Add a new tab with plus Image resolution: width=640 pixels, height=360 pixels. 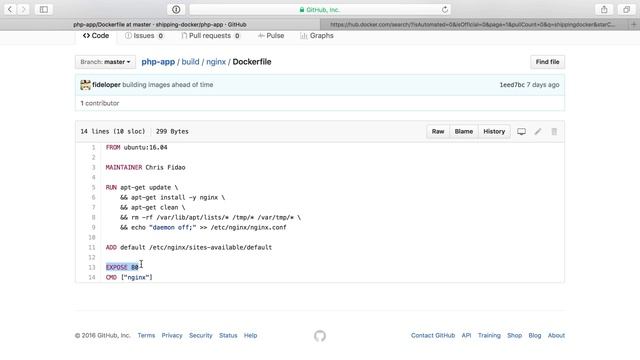(634, 24)
